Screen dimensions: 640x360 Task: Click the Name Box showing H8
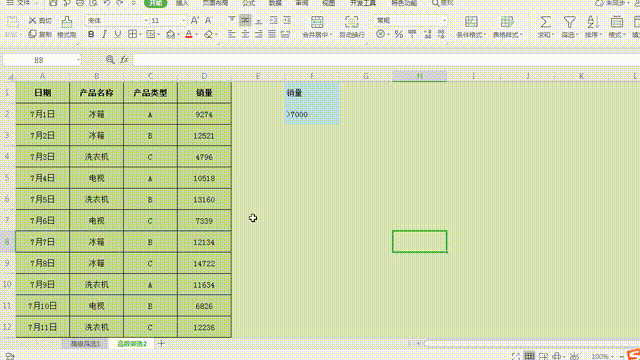point(39,60)
